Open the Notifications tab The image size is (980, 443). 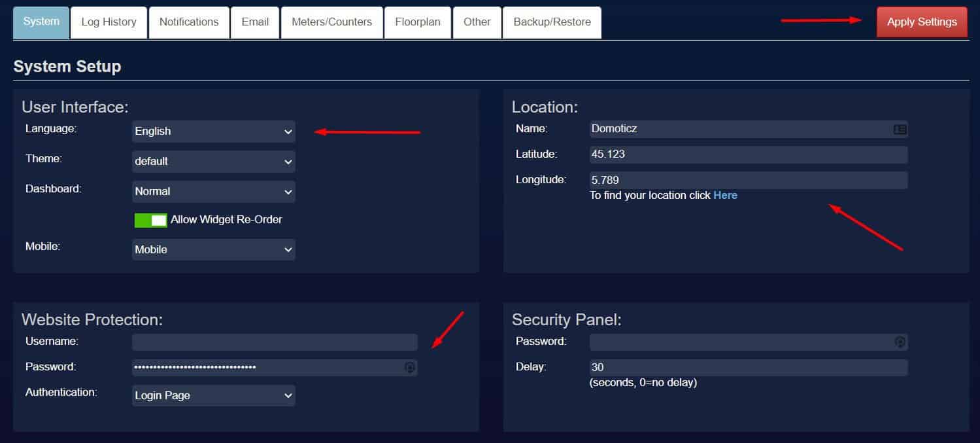point(189,22)
